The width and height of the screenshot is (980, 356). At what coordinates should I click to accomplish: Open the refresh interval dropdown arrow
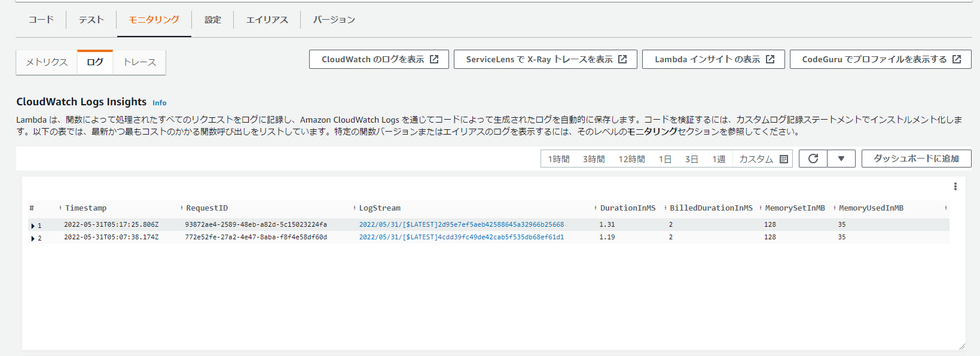841,159
